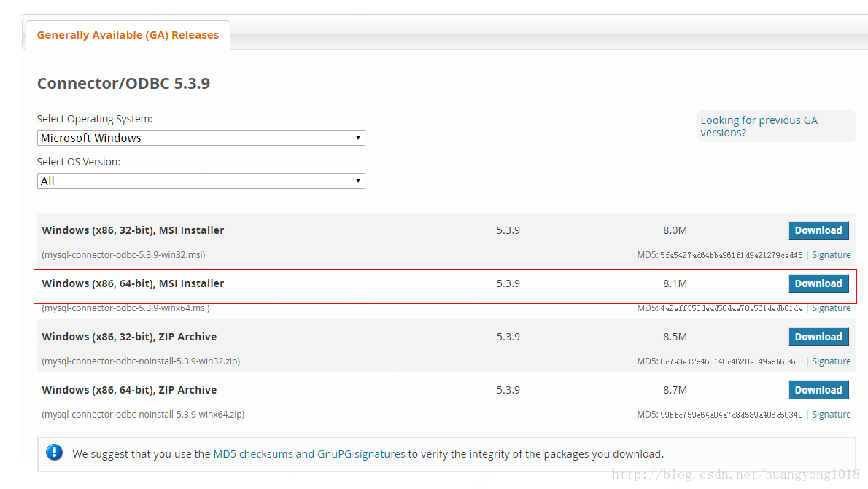Click the 8.1M file size value

click(675, 283)
